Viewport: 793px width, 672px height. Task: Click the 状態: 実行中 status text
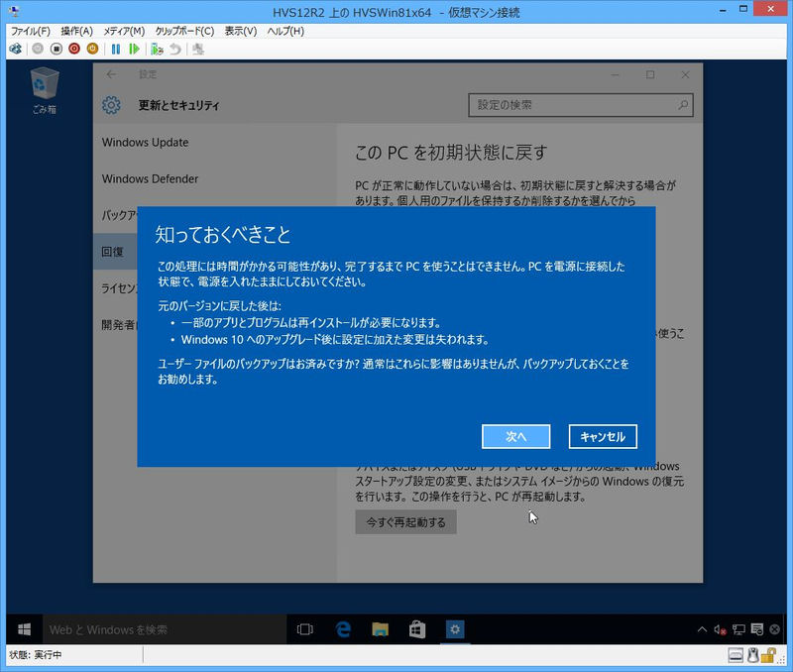pos(36,655)
